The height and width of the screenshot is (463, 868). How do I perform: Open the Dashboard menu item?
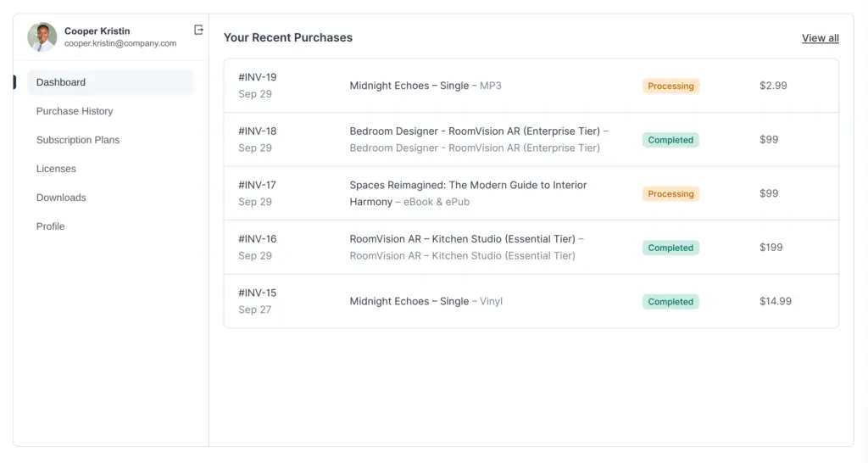[61, 82]
